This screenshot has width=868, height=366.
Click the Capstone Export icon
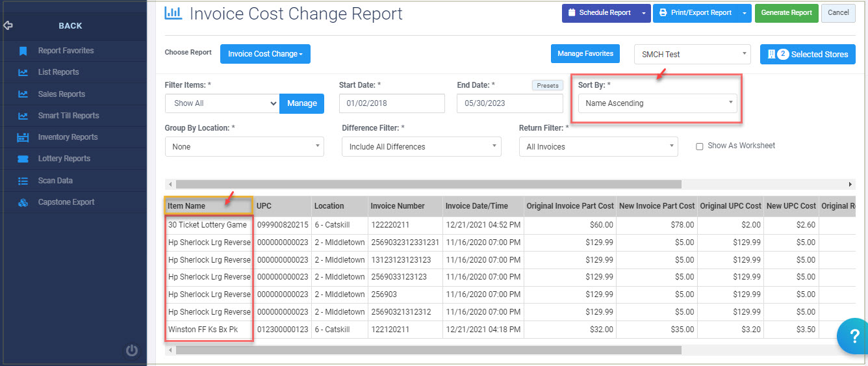(23, 202)
